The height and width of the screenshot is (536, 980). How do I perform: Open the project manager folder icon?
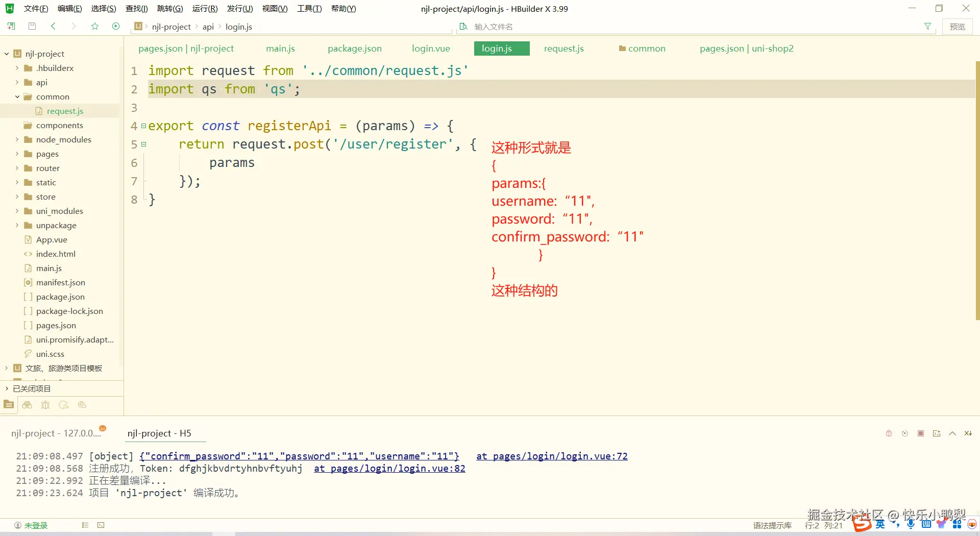pyautogui.click(x=9, y=405)
